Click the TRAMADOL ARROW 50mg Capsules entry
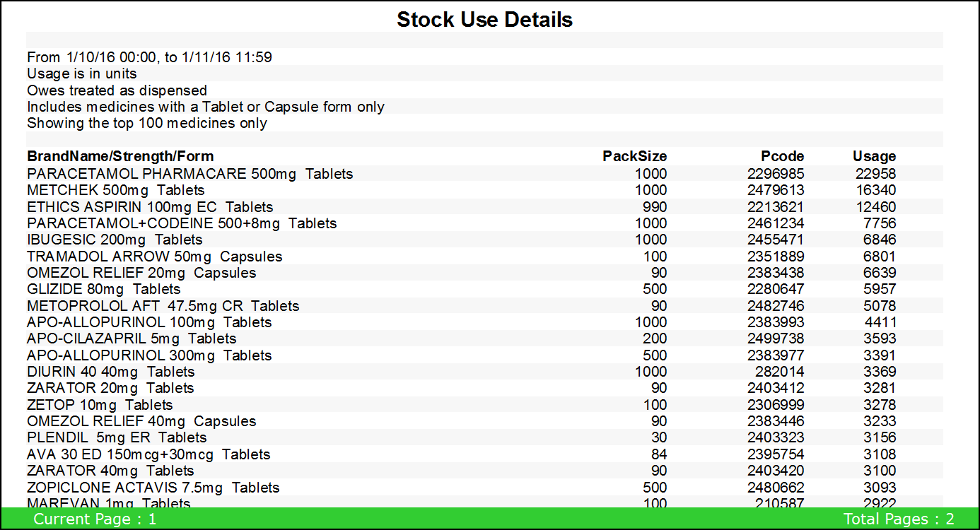 click(x=154, y=257)
